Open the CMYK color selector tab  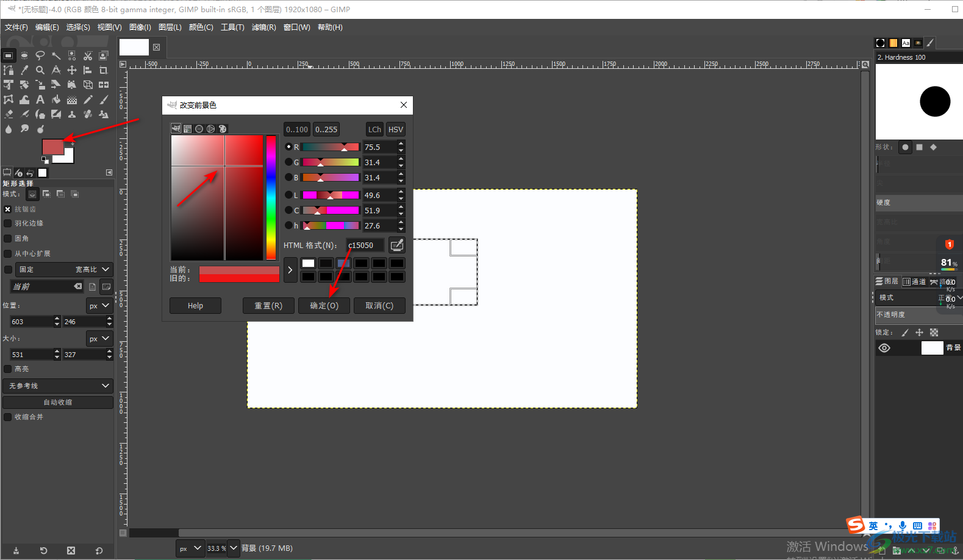point(187,129)
